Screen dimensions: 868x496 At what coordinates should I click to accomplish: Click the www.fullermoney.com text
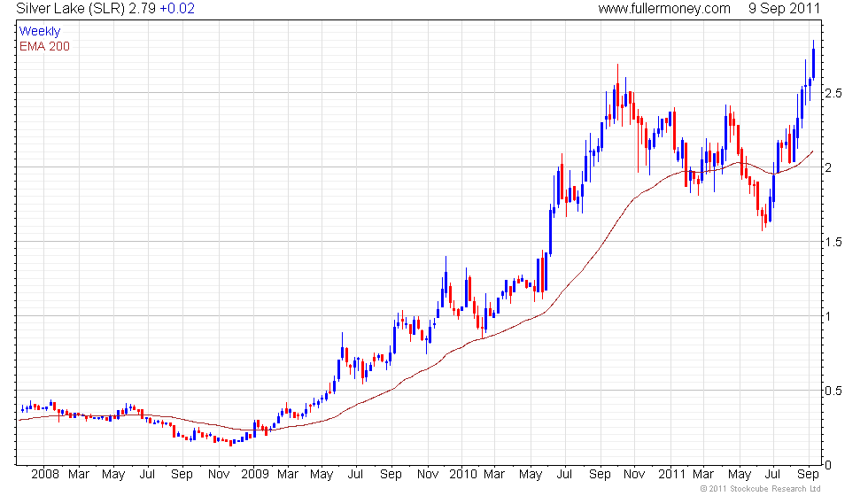pyautogui.click(x=664, y=9)
